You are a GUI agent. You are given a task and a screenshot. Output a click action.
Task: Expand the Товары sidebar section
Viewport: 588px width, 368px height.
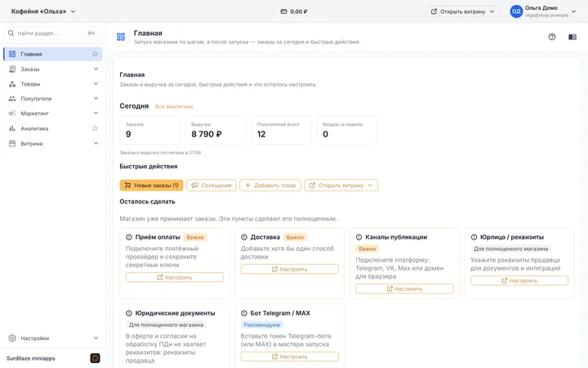[x=96, y=83]
